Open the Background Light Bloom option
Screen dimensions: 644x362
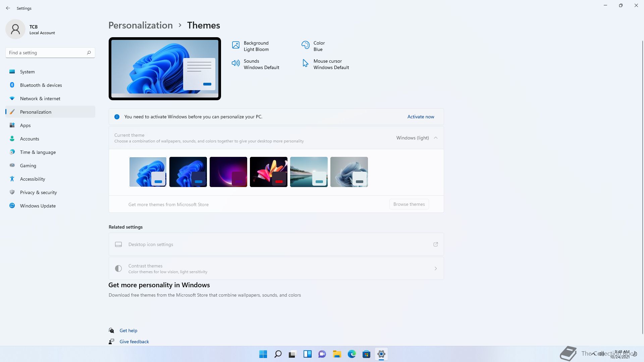pos(251,46)
